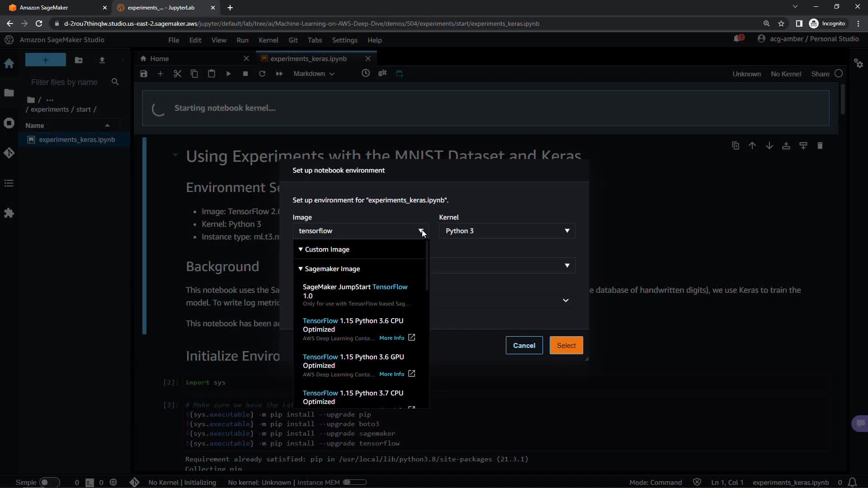Click the Cancel button

(x=524, y=345)
